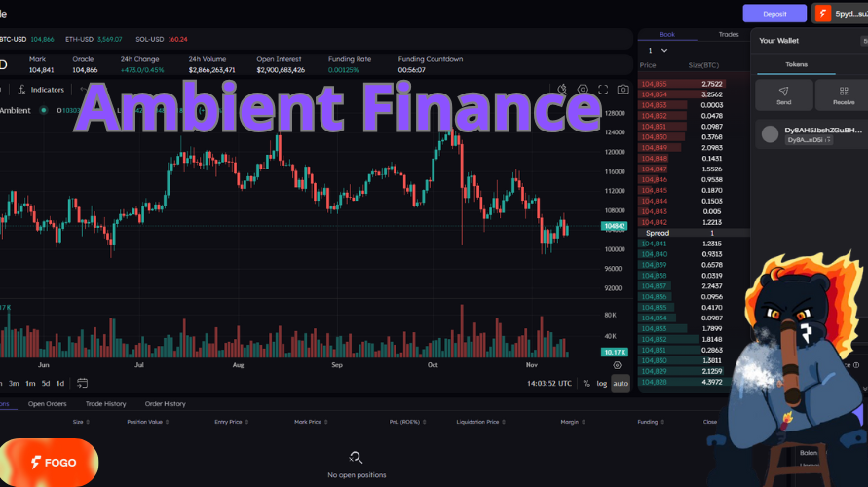Select the BTC-USD ticker

pos(26,39)
